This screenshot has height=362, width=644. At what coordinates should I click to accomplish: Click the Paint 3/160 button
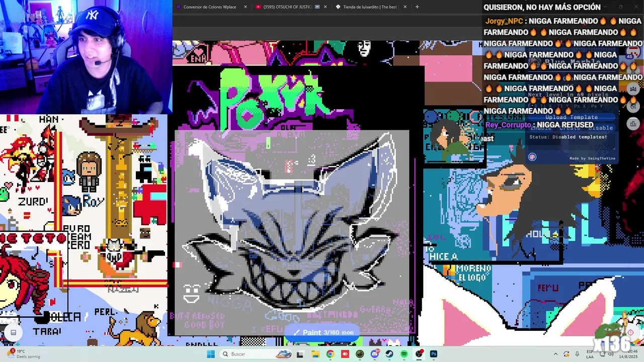pyautogui.click(x=323, y=332)
